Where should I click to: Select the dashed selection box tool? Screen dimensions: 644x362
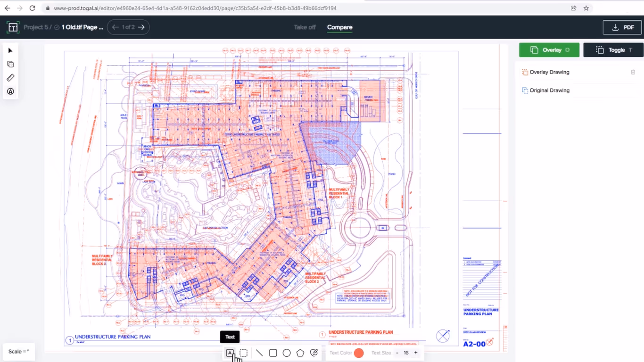tap(244, 353)
